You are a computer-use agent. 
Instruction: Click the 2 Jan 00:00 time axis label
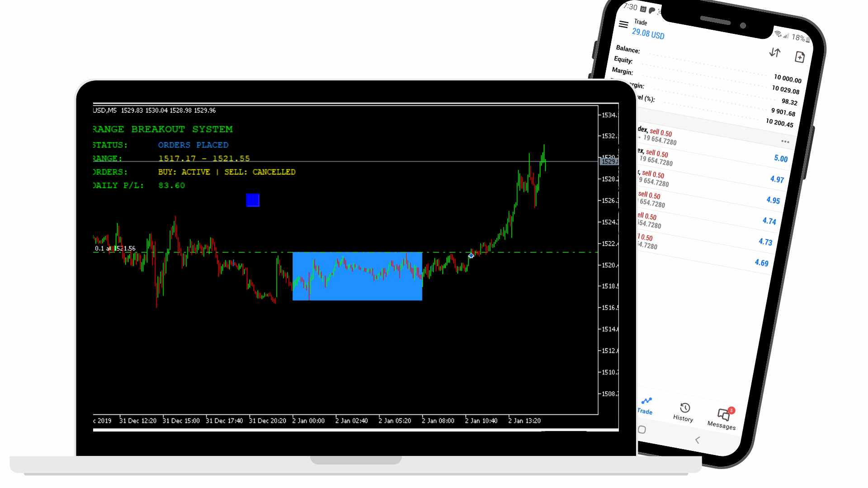click(x=308, y=421)
